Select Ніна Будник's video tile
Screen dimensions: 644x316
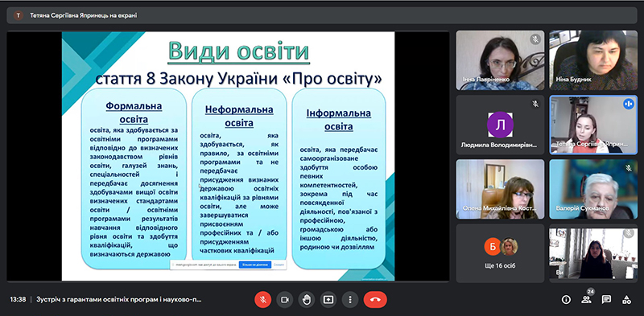[x=593, y=60]
